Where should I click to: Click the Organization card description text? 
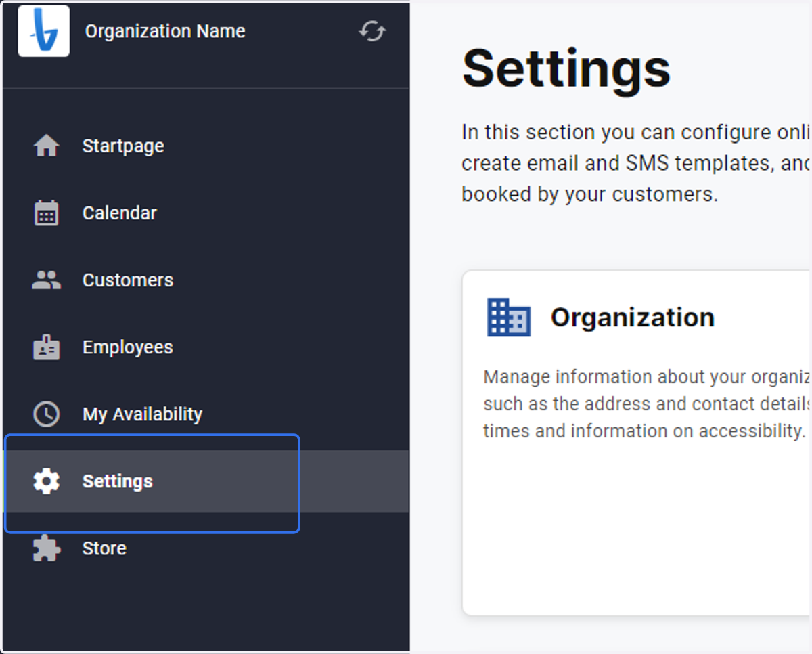[x=647, y=404]
